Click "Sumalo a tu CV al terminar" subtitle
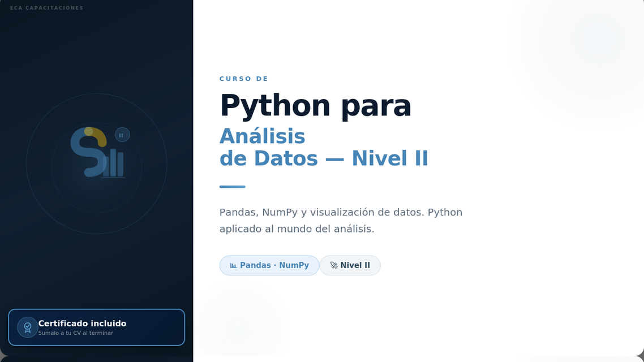Screen dimensions: 644x362 point(75,333)
